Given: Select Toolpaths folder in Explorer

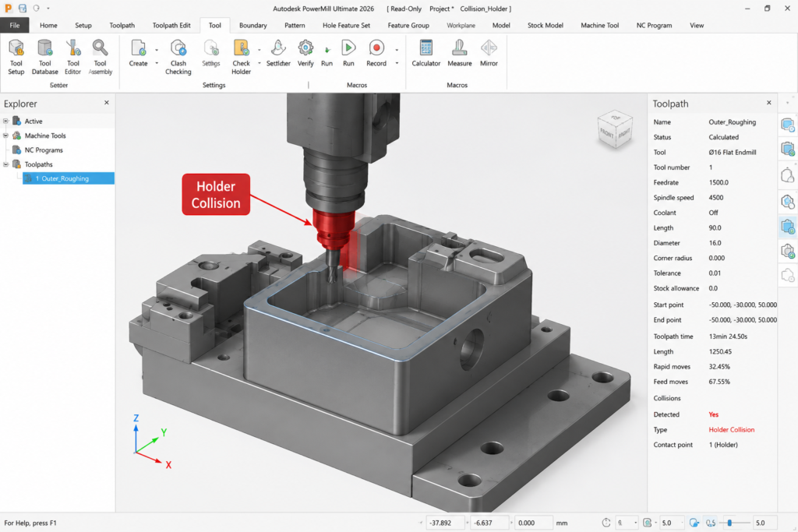Looking at the screenshot, I should coord(39,164).
